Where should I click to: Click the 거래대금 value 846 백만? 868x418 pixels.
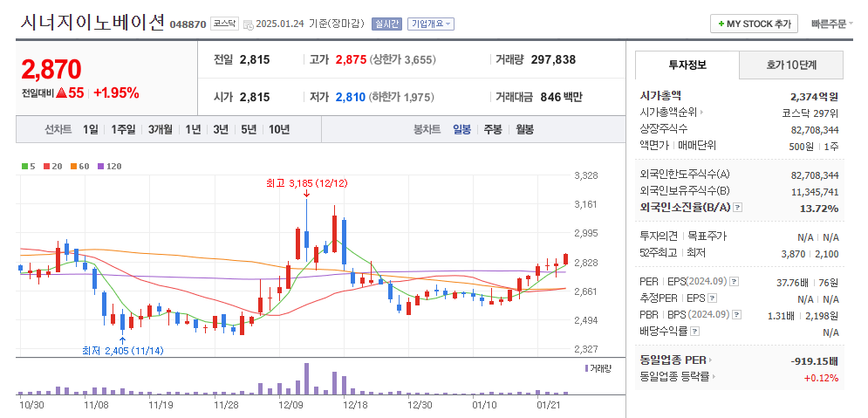point(560,98)
